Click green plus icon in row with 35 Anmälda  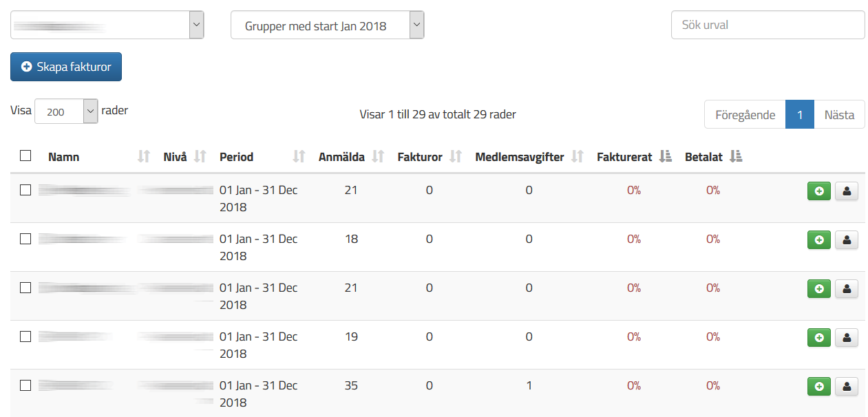click(819, 386)
